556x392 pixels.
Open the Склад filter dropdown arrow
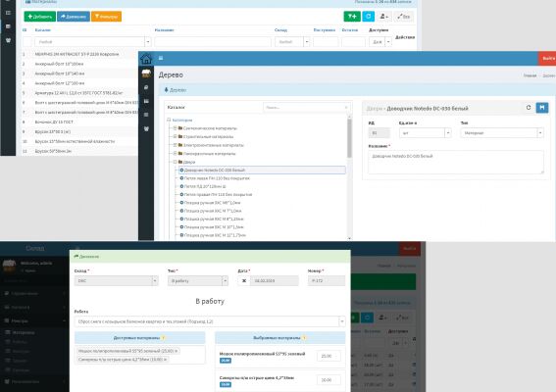coord(307,42)
